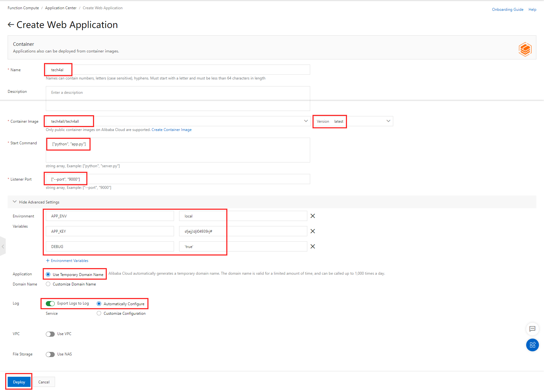Choose Customize Configuration for logs
Viewport: 544px width, 392px height.
point(99,313)
